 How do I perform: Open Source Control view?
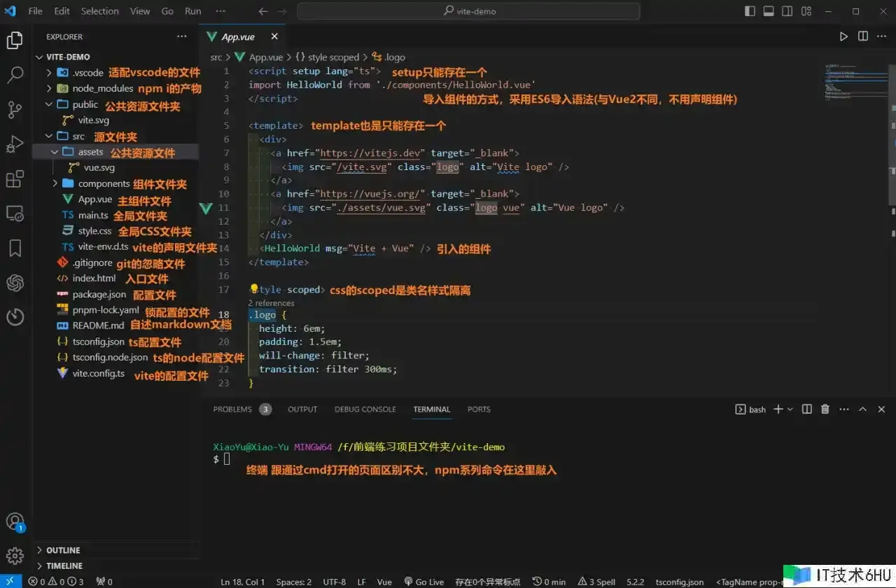(x=15, y=110)
